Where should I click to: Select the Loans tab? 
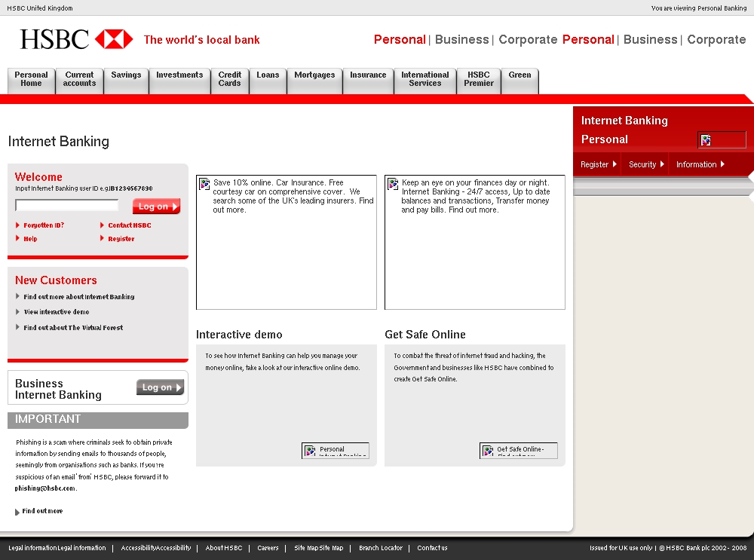point(268,81)
